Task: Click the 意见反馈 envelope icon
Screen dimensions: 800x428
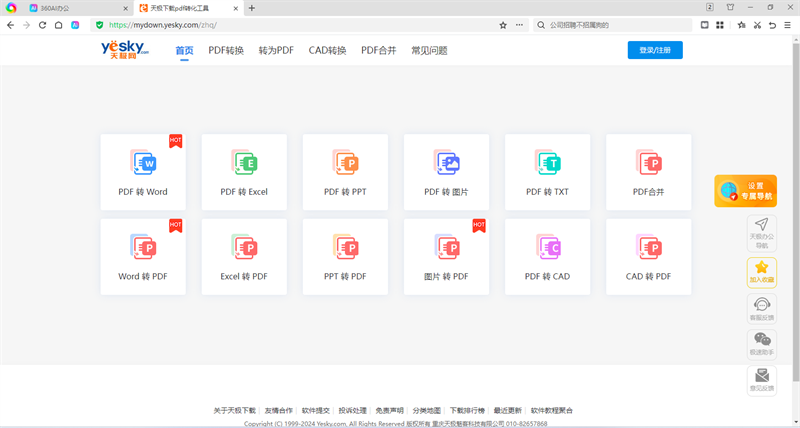Action: pos(762,380)
